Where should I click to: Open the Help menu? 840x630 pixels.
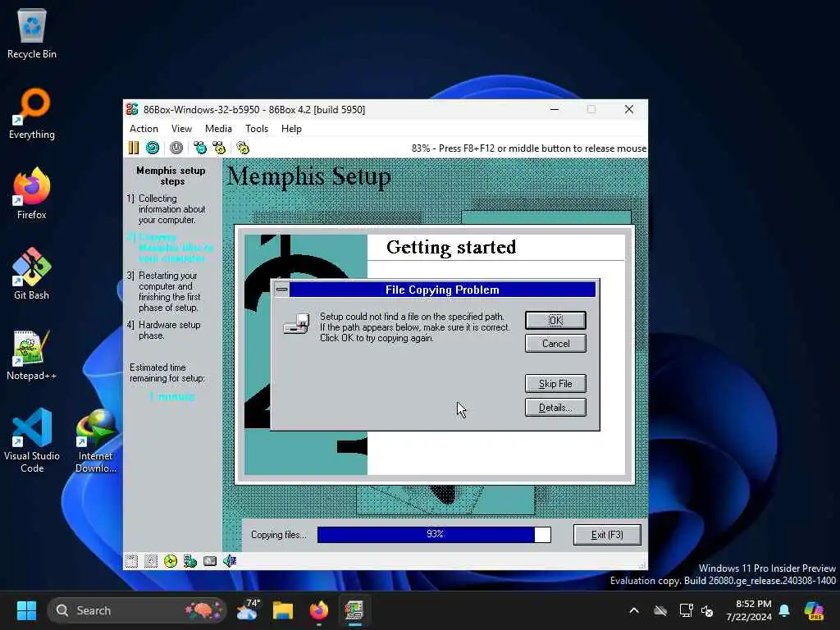[x=291, y=129]
